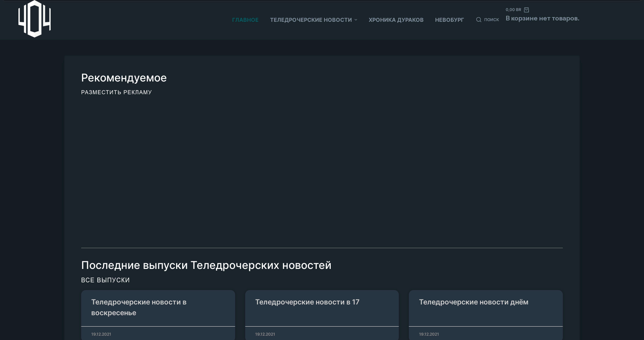
Task: Open post Теледрочерские новости в воскресенье
Action: click(x=139, y=307)
